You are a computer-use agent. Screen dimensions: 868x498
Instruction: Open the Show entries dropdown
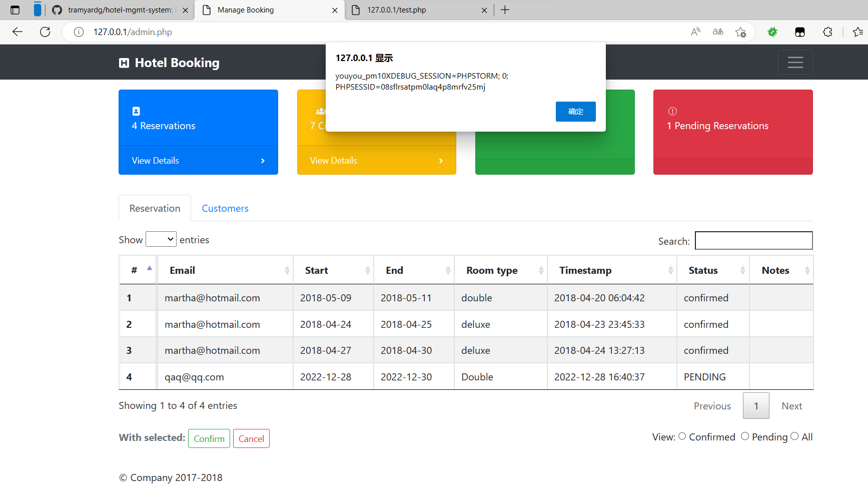coord(161,239)
